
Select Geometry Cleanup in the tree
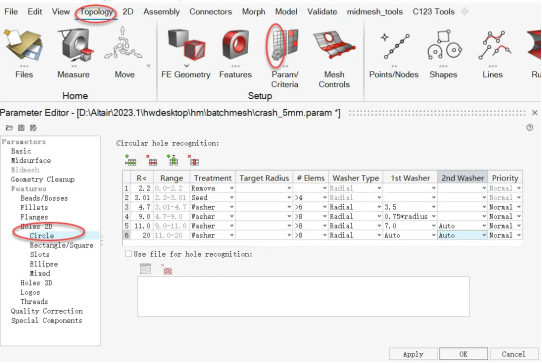pos(43,179)
